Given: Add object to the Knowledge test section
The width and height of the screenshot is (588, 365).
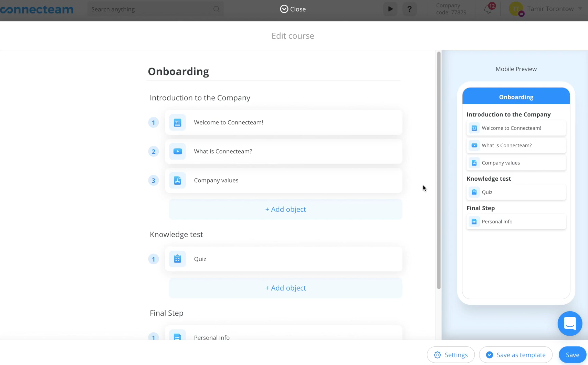Looking at the screenshot, I should pyautogui.click(x=285, y=288).
